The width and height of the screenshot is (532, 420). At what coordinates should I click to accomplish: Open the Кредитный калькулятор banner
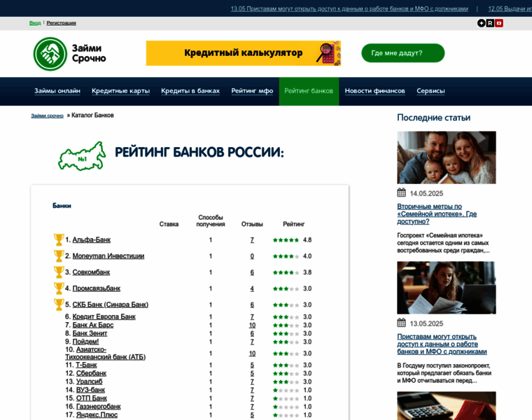coord(244,53)
